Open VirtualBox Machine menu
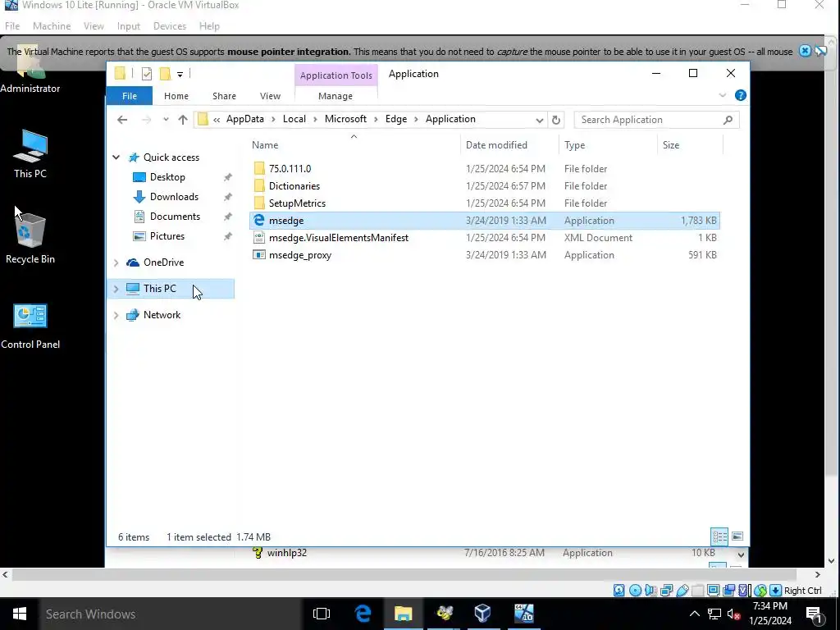Image resolution: width=840 pixels, height=630 pixels. (x=52, y=25)
